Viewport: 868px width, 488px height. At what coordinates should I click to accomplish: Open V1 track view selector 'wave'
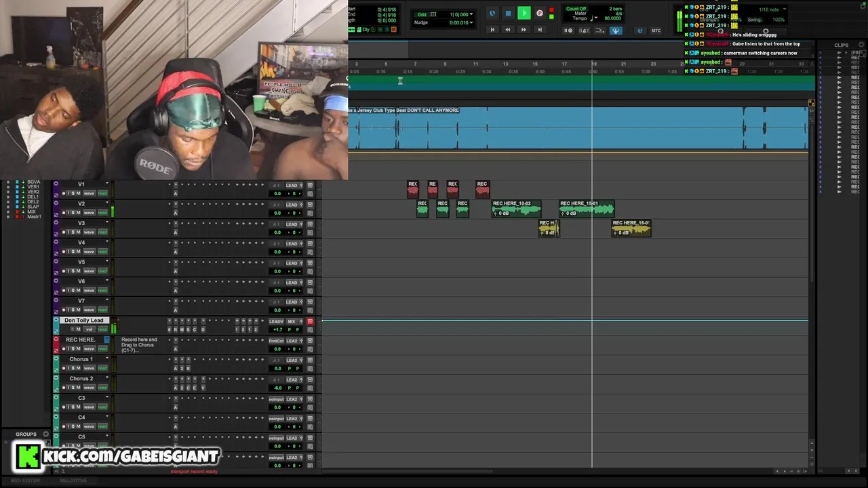pos(89,194)
